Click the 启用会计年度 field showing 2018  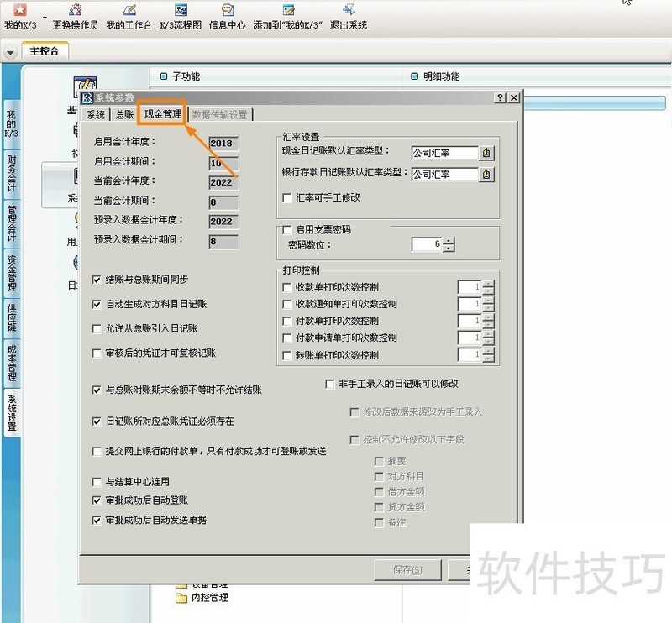(223, 144)
